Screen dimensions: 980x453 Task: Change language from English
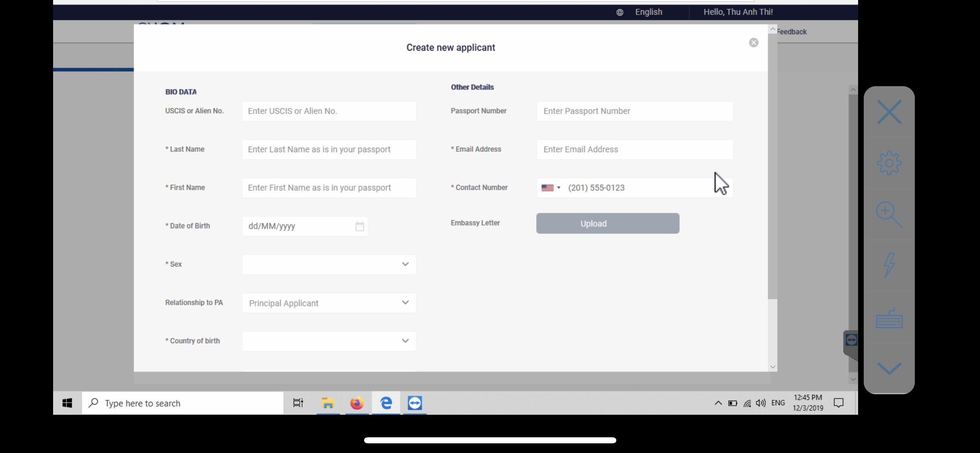[x=649, y=12]
